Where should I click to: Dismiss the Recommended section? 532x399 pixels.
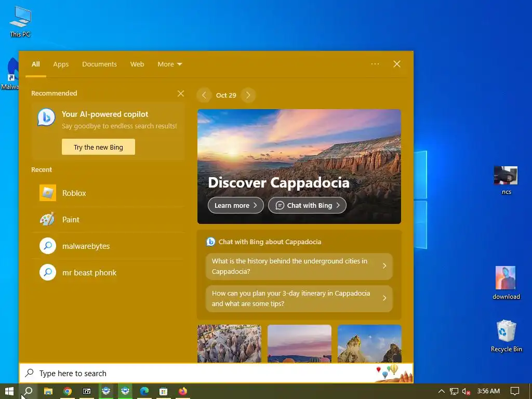tap(180, 94)
